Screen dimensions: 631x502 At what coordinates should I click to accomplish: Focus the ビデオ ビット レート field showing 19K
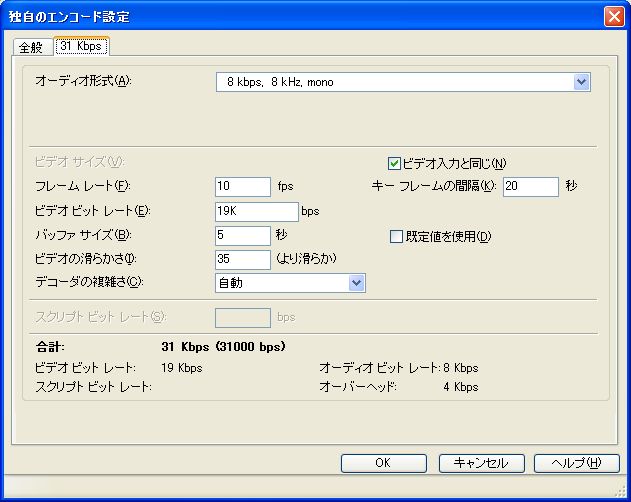tap(256, 211)
